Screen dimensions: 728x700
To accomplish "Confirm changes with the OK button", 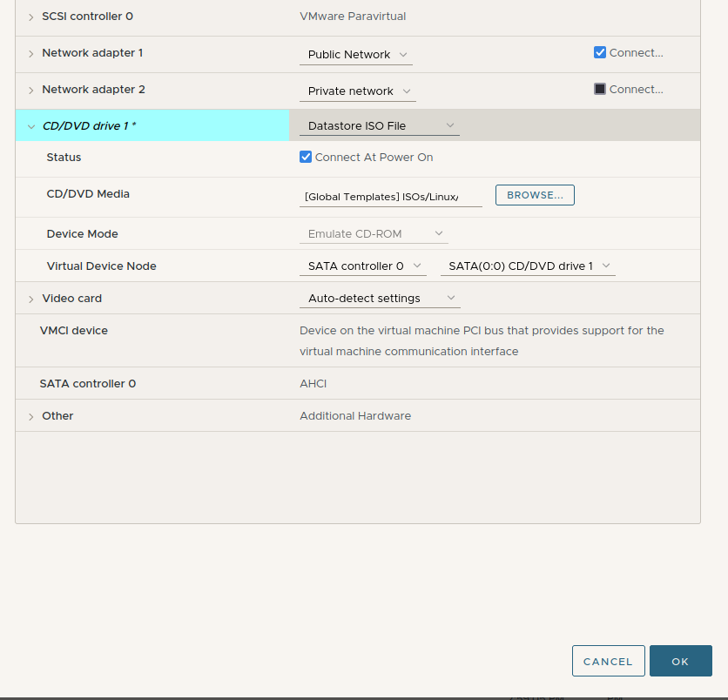I will click(x=680, y=662).
